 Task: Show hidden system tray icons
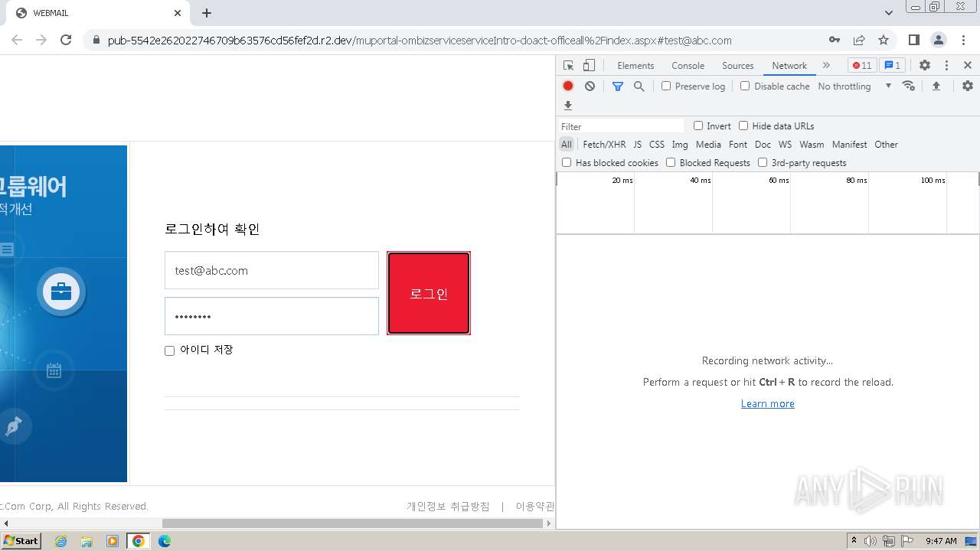pos(854,541)
